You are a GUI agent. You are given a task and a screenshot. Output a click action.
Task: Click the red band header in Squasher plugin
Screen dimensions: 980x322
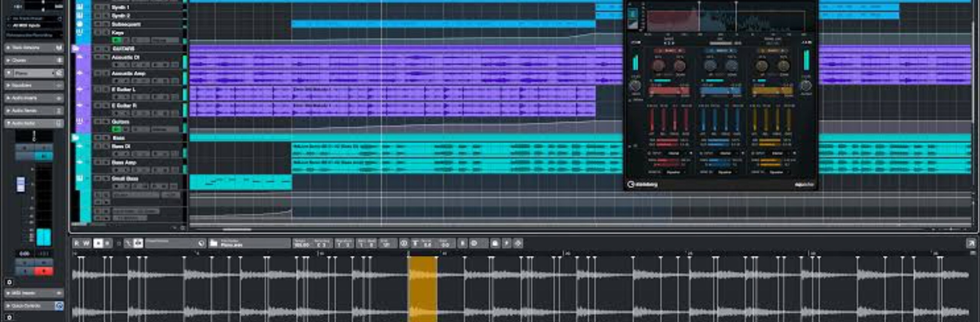(670, 51)
